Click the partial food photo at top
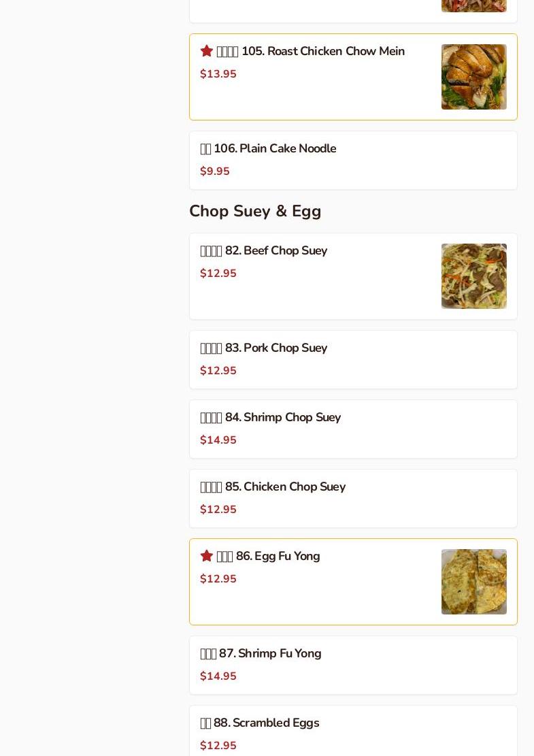 click(473, 6)
